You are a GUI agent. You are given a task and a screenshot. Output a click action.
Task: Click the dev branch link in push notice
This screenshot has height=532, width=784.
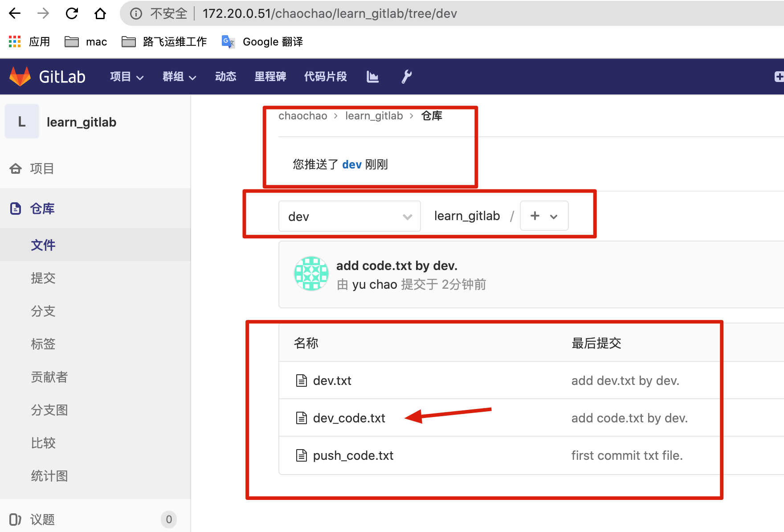click(352, 164)
